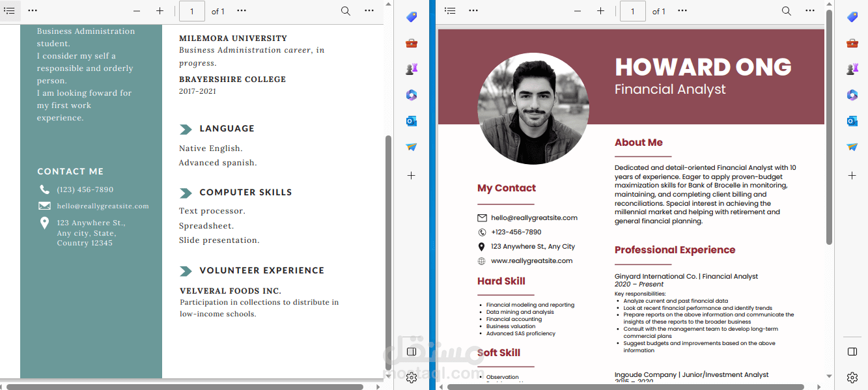
Task: Click left arrow of Howard Ong horizontal scrollbar
Action: point(441,387)
